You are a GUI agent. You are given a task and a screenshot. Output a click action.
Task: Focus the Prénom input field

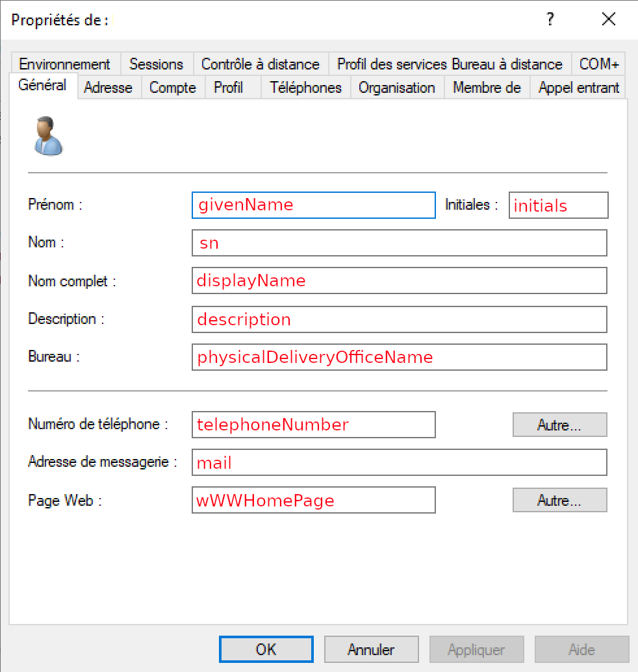pos(313,205)
